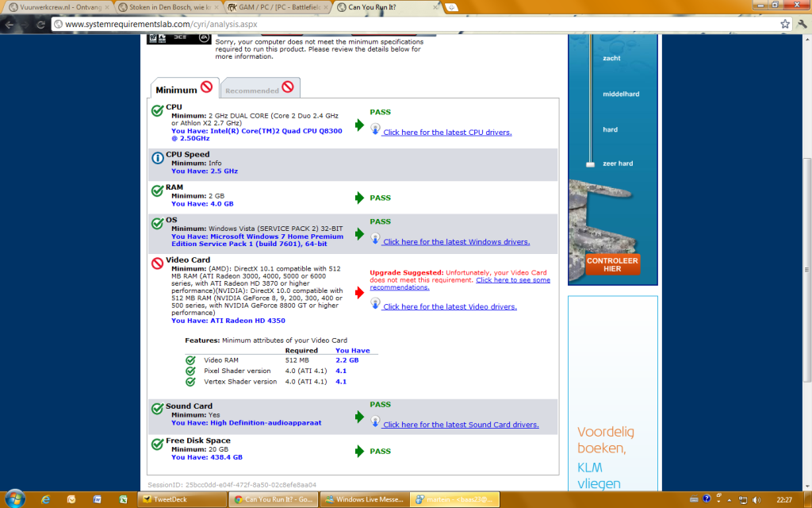Click the link for latest Windows drivers

pyautogui.click(x=456, y=241)
